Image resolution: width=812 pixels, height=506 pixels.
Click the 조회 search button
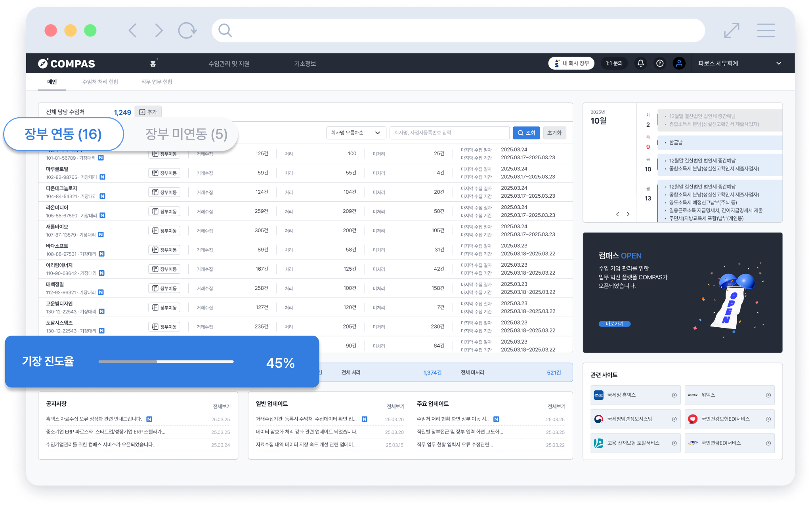[526, 133]
